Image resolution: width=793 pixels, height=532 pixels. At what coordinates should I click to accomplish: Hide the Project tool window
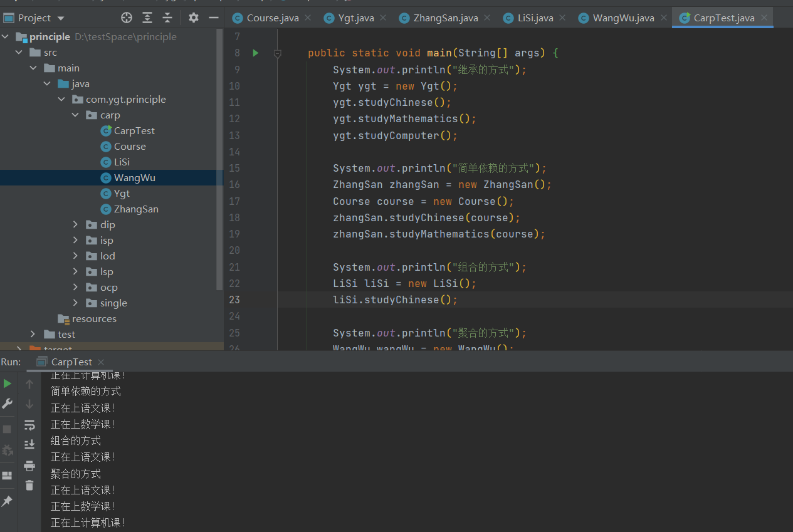click(213, 18)
